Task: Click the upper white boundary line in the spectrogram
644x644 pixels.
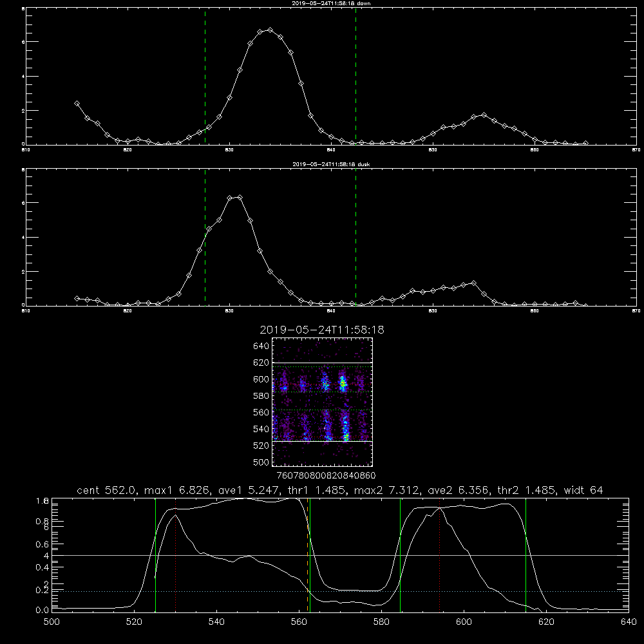Action: (323, 363)
